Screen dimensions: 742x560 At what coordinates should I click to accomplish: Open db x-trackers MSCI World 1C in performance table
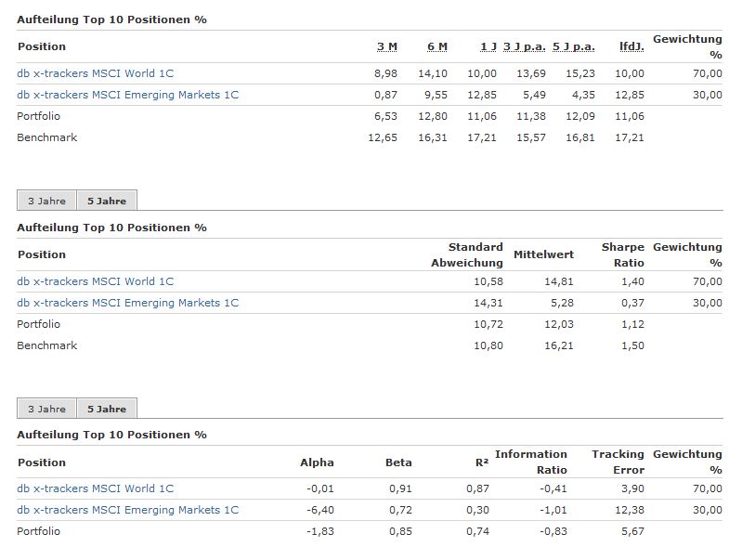click(x=95, y=73)
